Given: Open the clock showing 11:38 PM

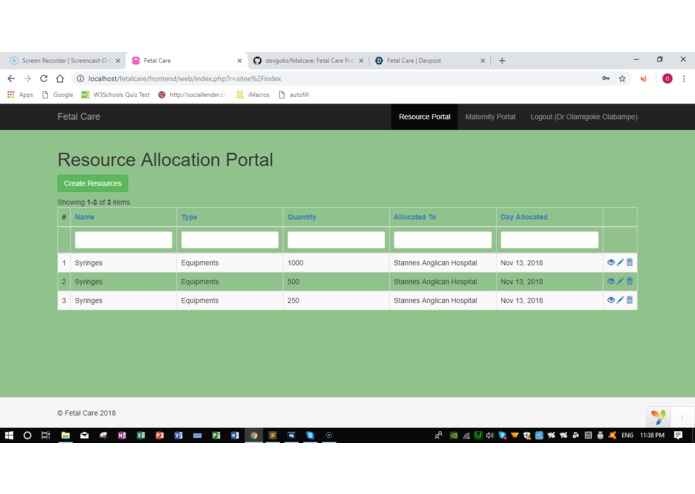Looking at the screenshot, I should pyautogui.click(x=652, y=436).
